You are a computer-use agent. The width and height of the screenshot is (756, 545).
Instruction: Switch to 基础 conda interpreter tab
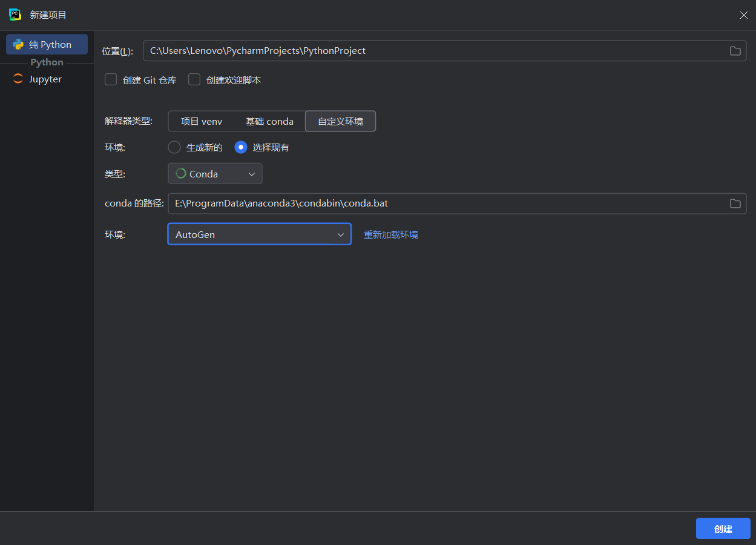(269, 121)
